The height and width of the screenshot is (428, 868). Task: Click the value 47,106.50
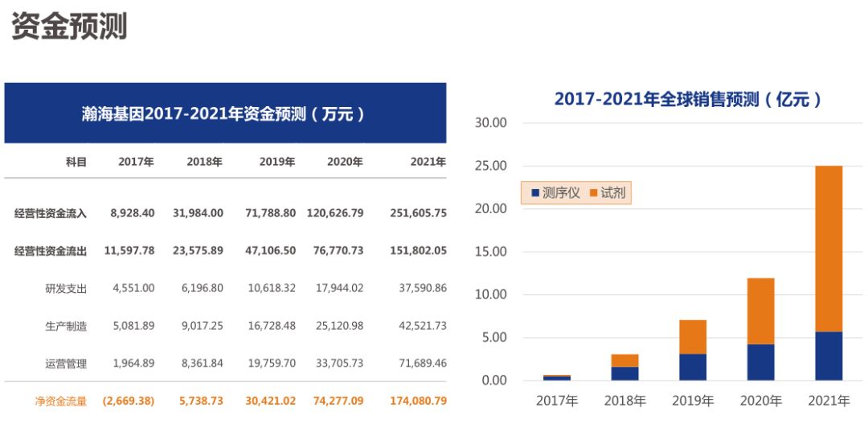click(270, 251)
